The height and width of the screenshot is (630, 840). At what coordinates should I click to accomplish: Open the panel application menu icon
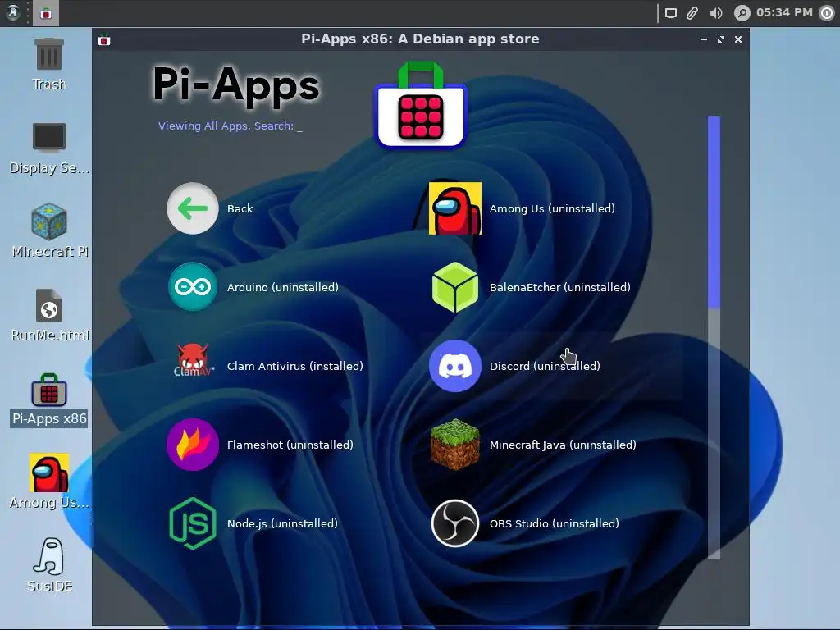tap(12, 13)
